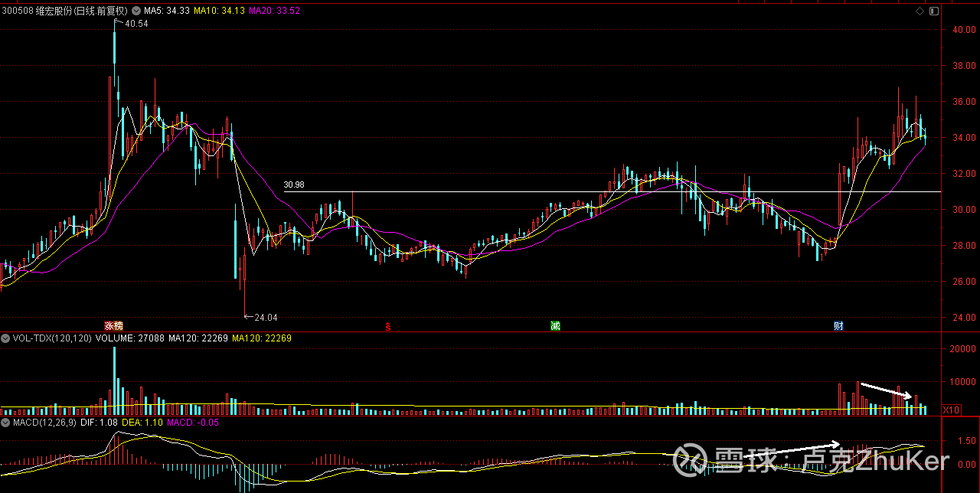
Task: Click the magenta MACD: -0.05 value
Action: pos(193,422)
